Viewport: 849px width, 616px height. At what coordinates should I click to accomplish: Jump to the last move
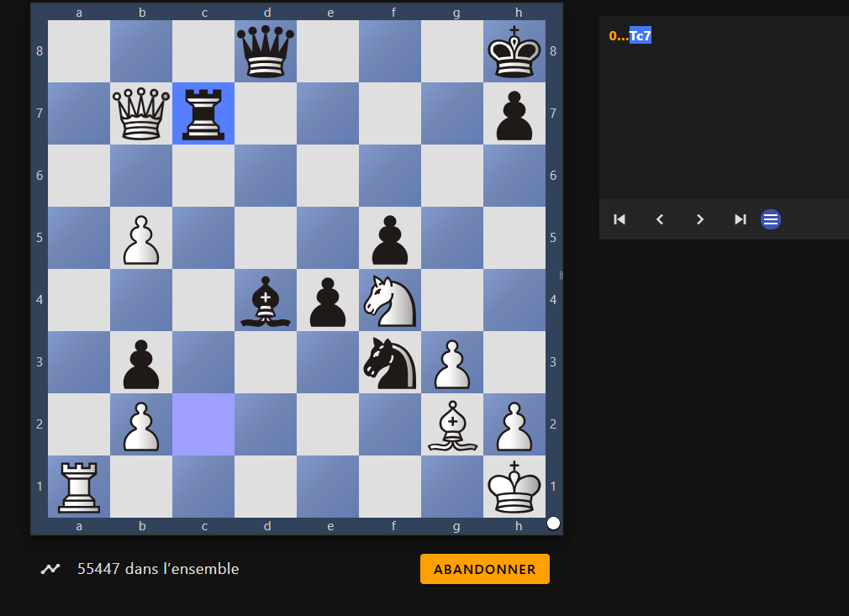click(740, 219)
